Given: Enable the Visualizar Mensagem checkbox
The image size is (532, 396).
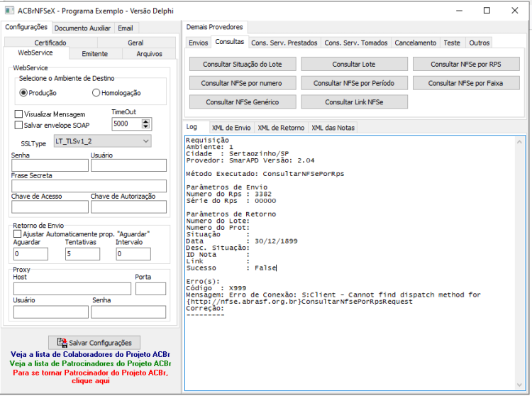Looking at the screenshot, I should pyautogui.click(x=18, y=114).
